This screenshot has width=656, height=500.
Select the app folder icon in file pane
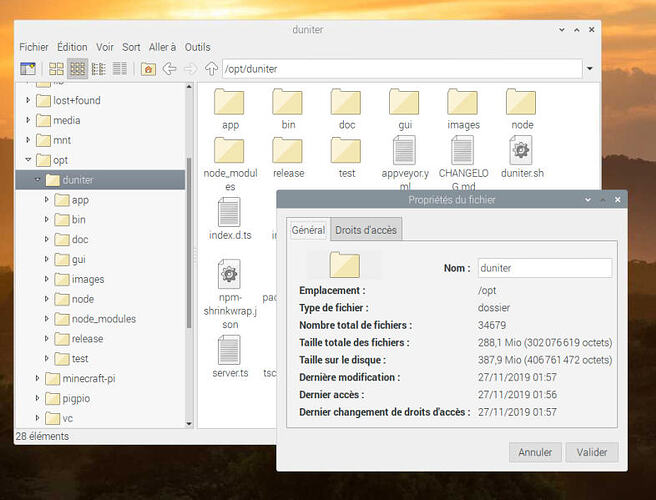pos(229,102)
